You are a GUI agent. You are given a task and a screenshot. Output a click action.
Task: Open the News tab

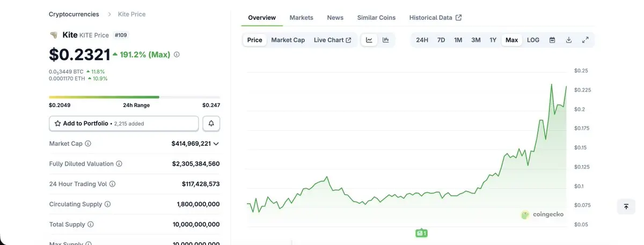click(335, 18)
